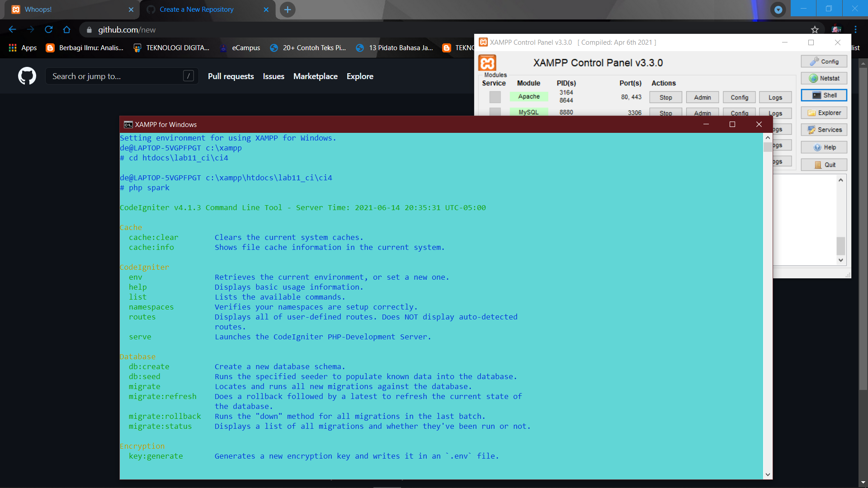Open Services via the XAMPP panel

click(x=824, y=130)
